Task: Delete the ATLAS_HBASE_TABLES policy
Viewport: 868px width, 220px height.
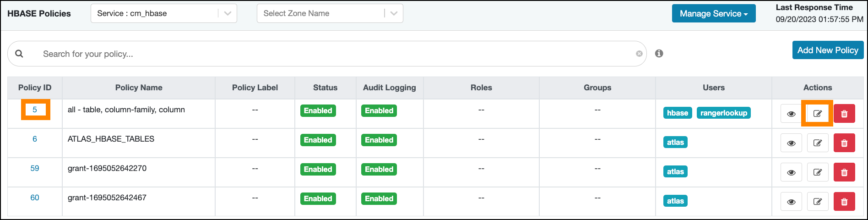Action: click(844, 143)
